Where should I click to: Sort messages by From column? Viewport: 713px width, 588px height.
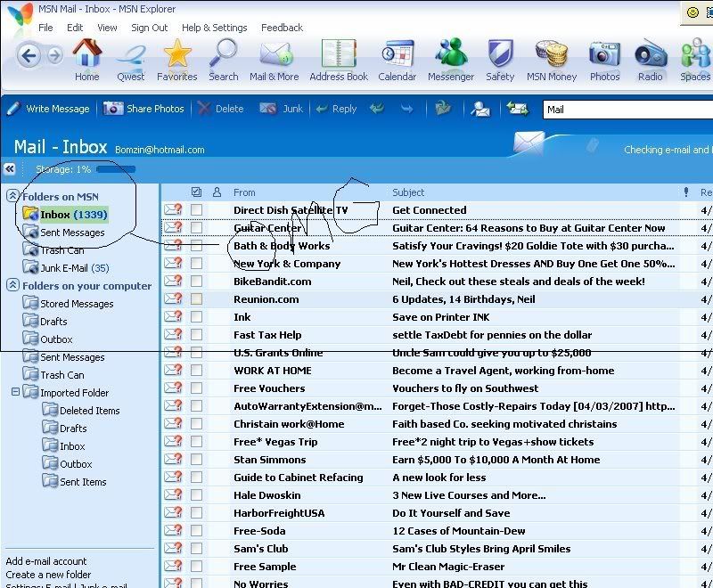point(244,192)
